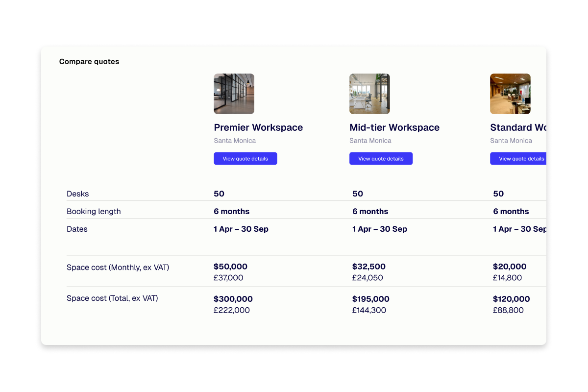Open the Mid-tier Workspace name link
588x392 pixels.
coord(394,127)
